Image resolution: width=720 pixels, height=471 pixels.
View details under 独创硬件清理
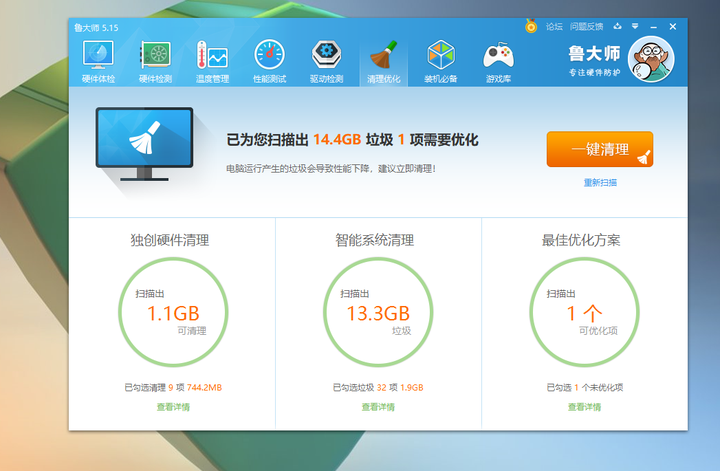pyautogui.click(x=173, y=407)
